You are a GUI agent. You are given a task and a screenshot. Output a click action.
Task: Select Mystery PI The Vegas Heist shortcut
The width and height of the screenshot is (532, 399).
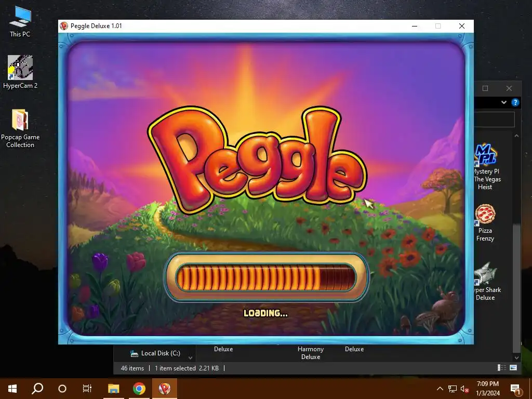(x=486, y=167)
